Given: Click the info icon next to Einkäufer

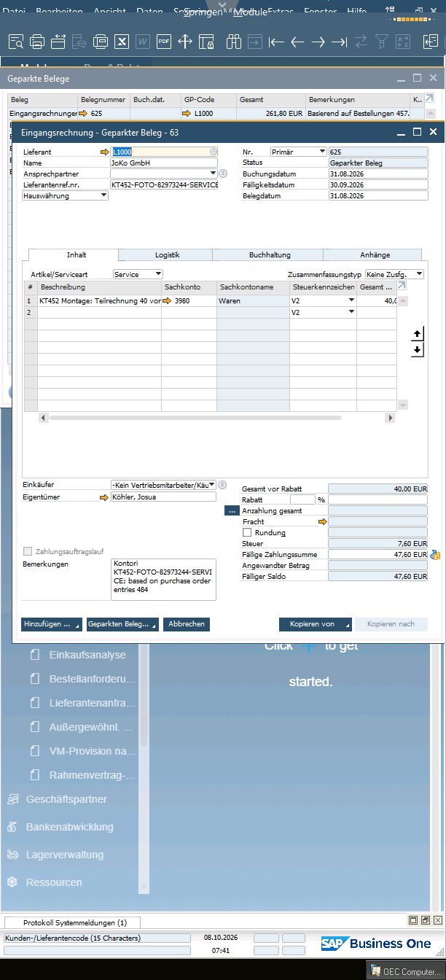Looking at the screenshot, I should coord(223,485).
